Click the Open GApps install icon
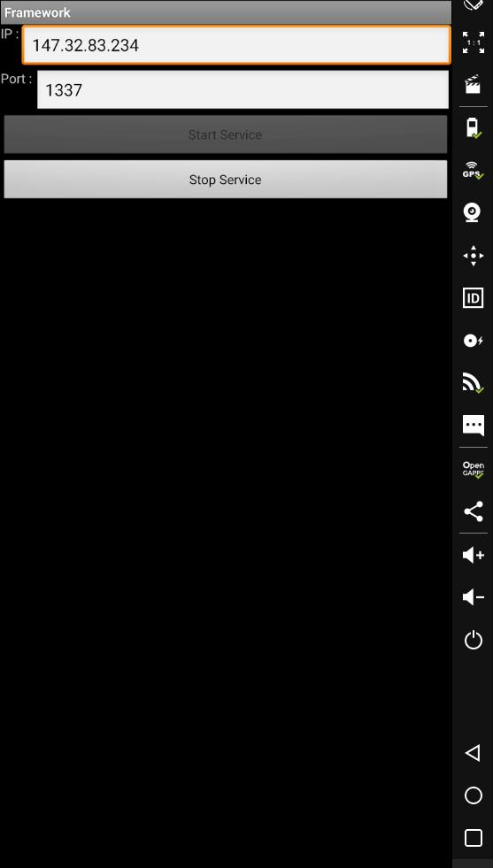The image size is (493, 868). [x=473, y=470]
